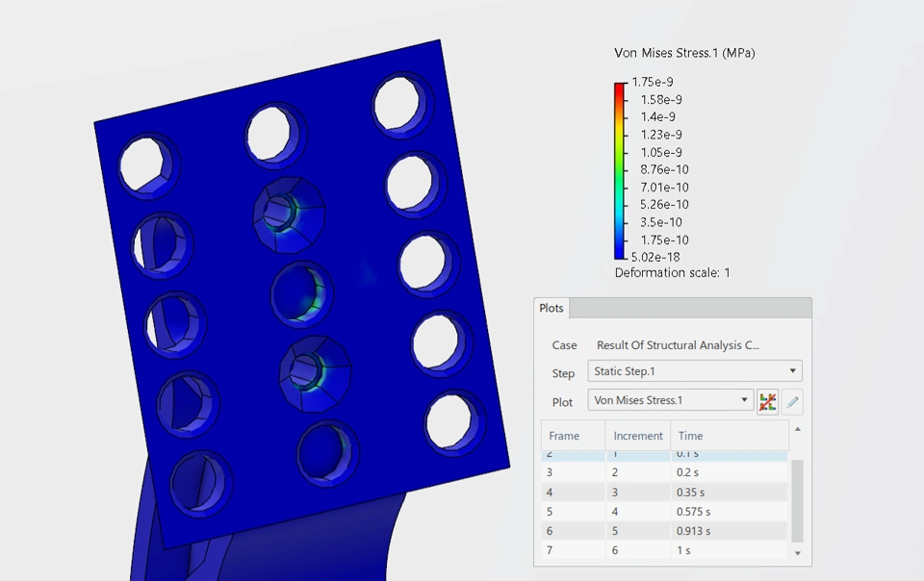
Task: Click the legend minimum value 5.02e-18
Action: (655, 257)
